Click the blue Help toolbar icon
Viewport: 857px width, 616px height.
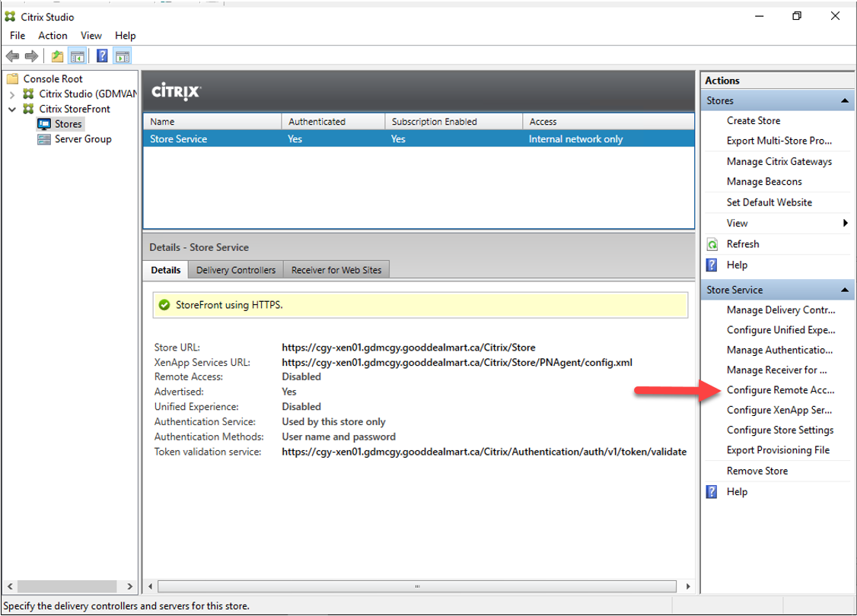click(102, 56)
